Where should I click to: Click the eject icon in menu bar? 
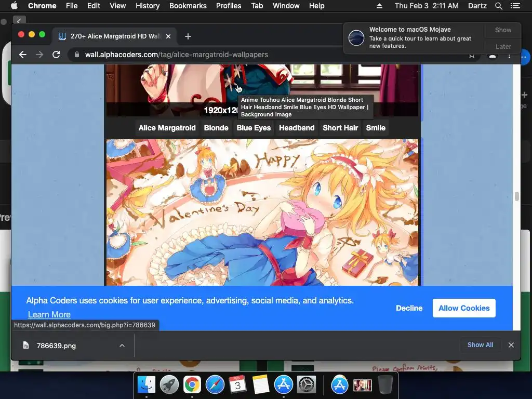tap(379, 6)
